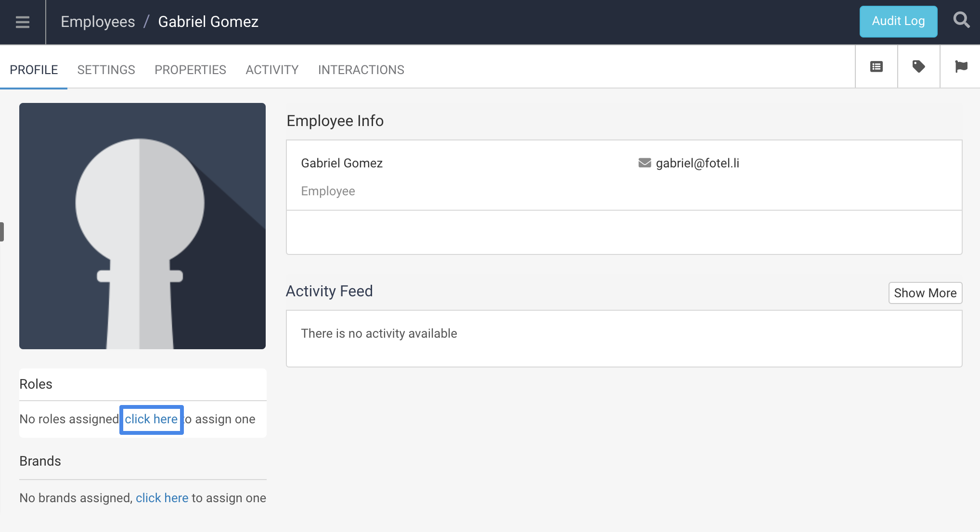Go to Employees breadcrumb

[98, 22]
